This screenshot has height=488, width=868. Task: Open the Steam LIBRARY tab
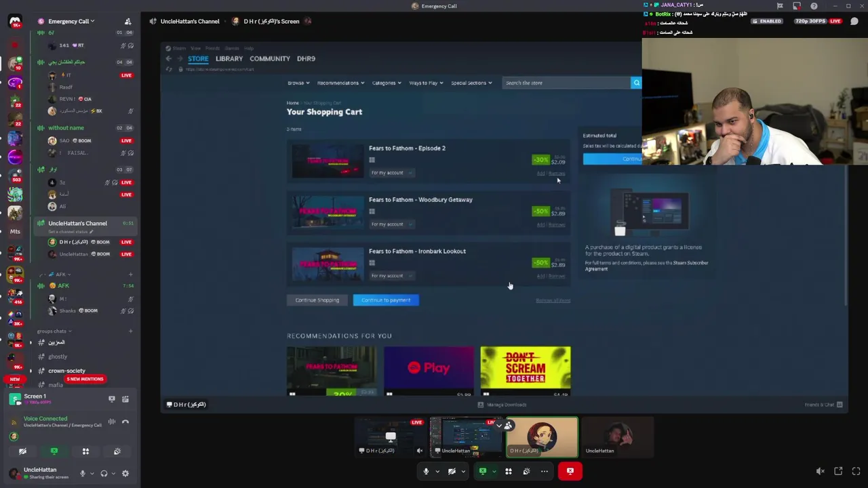point(229,59)
